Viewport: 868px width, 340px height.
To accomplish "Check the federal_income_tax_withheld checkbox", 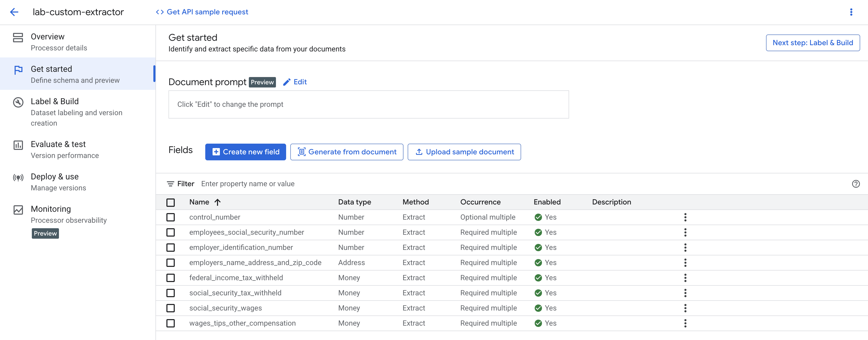I will coord(171,278).
